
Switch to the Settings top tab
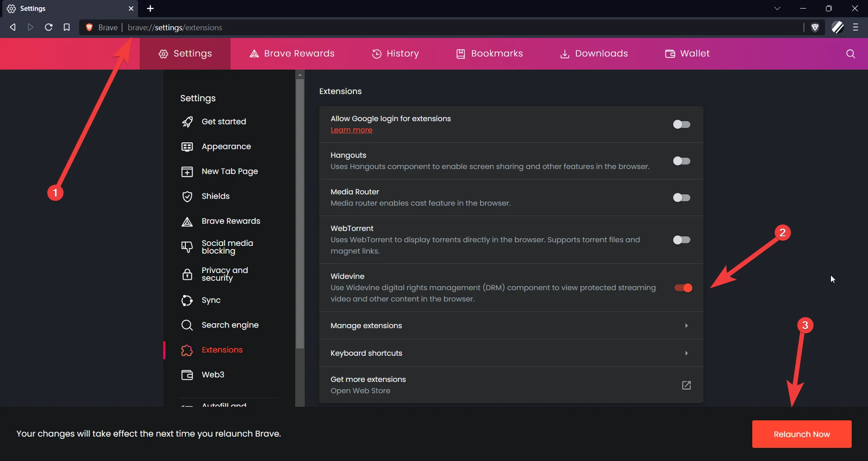tap(185, 54)
